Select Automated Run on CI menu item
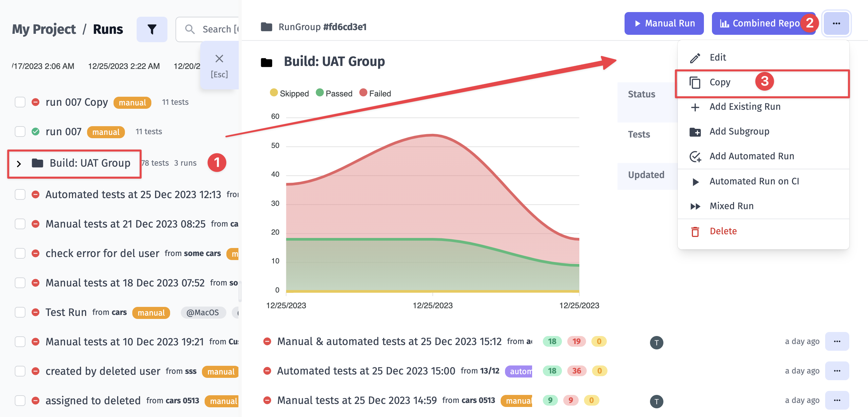The height and width of the screenshot is (417, 868). click(763, 181)
